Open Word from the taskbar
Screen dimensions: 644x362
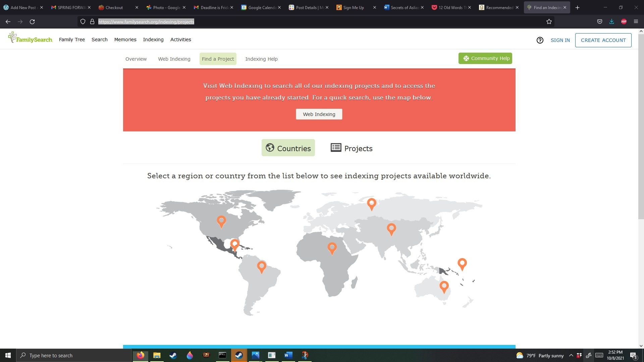coord(288,355)
